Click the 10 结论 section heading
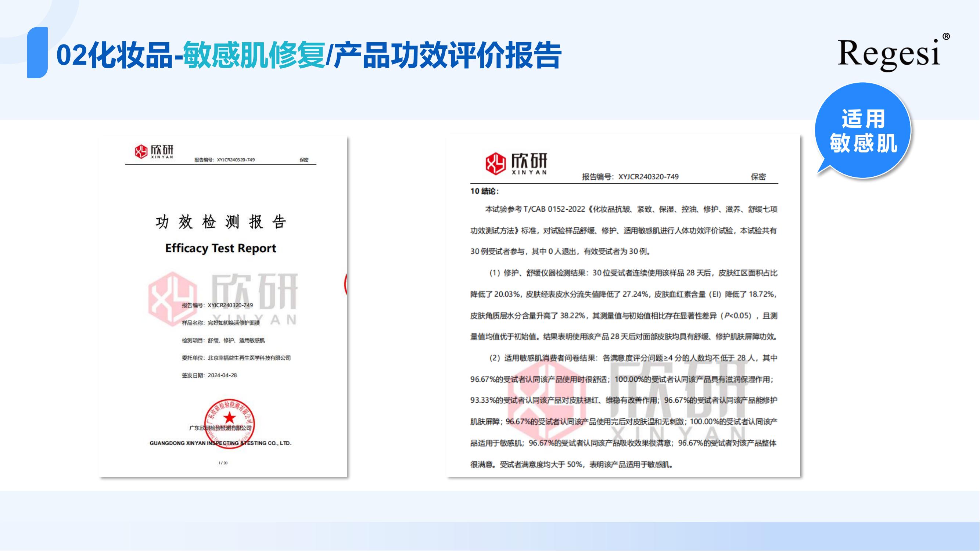The width and height of the screenshot is (980, 551). pyautogui.click(x=484, y=191)
